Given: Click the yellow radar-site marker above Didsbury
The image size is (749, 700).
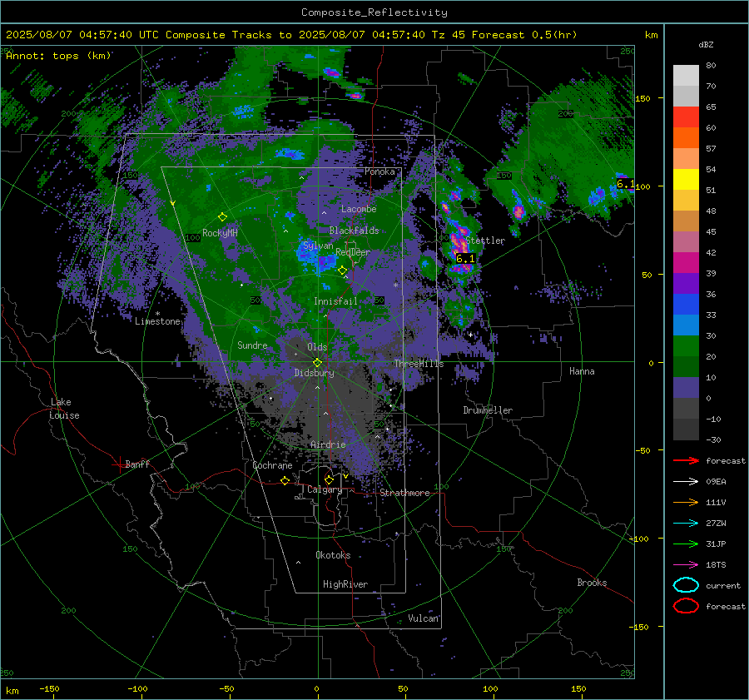Looking at the screenshot, I should (317, 363).
